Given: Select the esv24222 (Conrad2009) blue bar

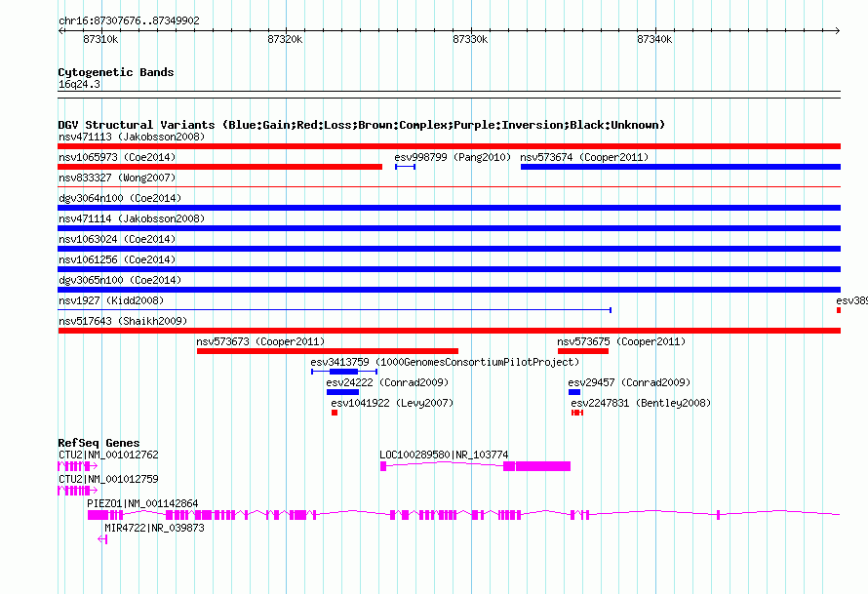Looking at the screenshot, I should pos(342,392).
